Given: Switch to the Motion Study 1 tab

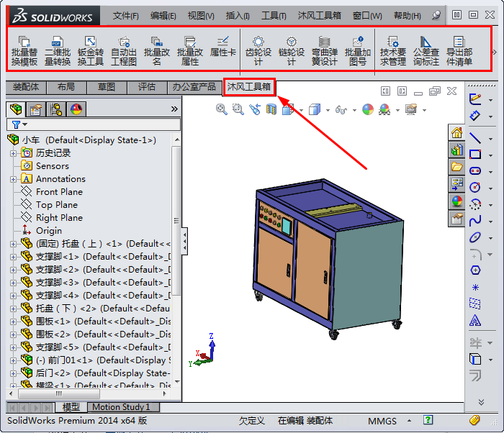Looking at the screenshot, I should (x=121, y=407).
